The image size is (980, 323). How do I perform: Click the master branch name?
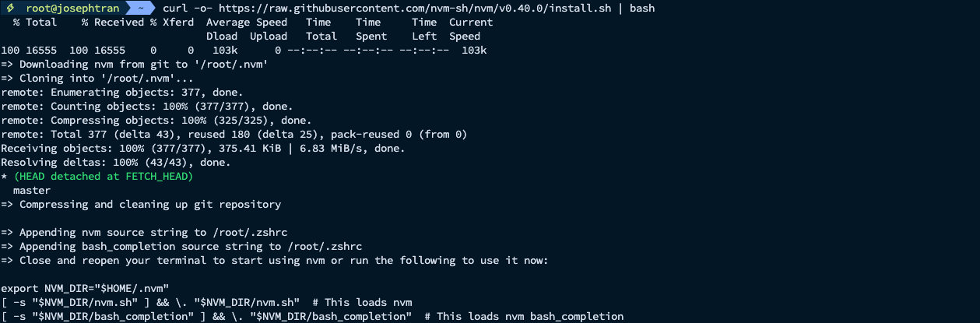[32, 191]
